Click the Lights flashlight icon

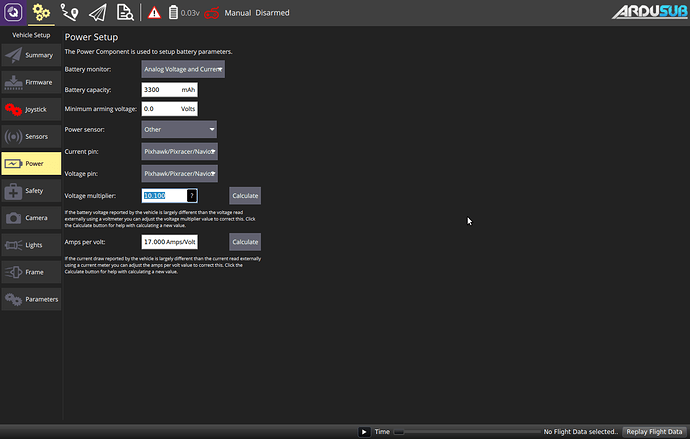pyautogui.click(x=13, y=245)
